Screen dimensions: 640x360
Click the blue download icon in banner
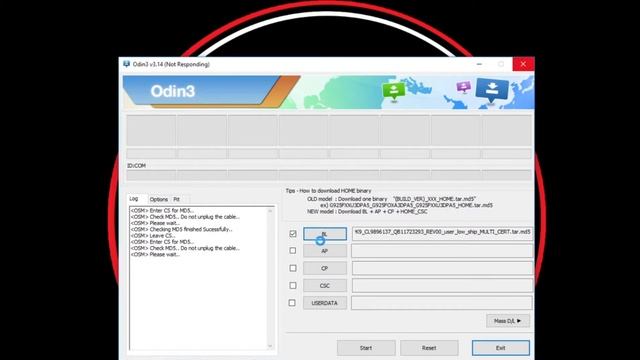(x=492, y=90)
